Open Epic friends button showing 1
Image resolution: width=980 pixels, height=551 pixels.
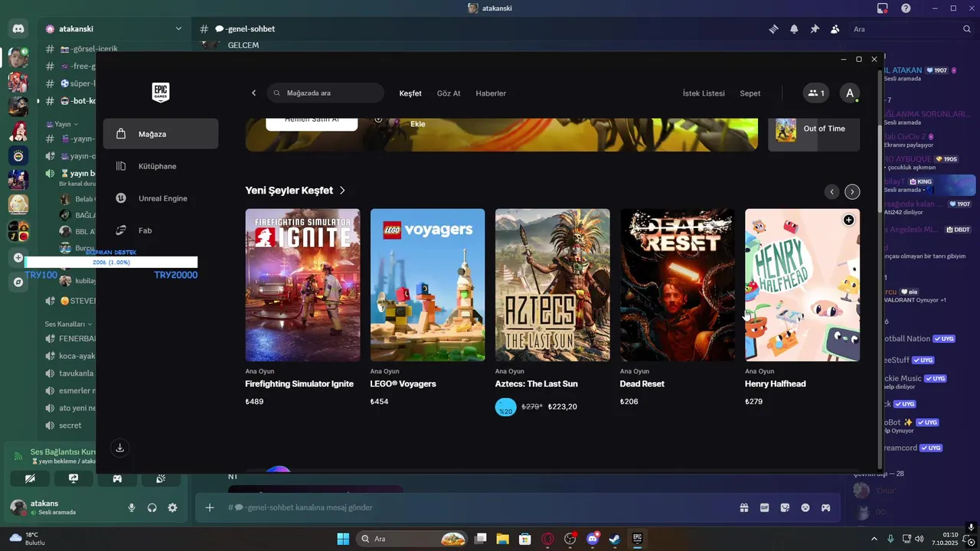816,93
